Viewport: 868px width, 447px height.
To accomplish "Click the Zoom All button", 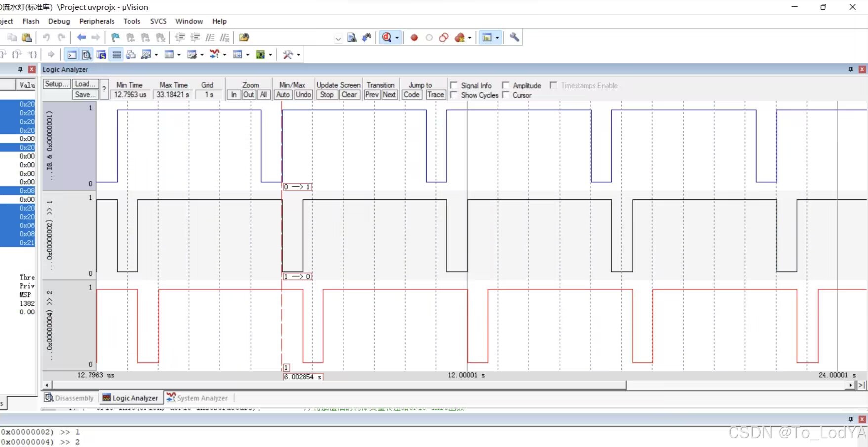I will click(264, 95).
